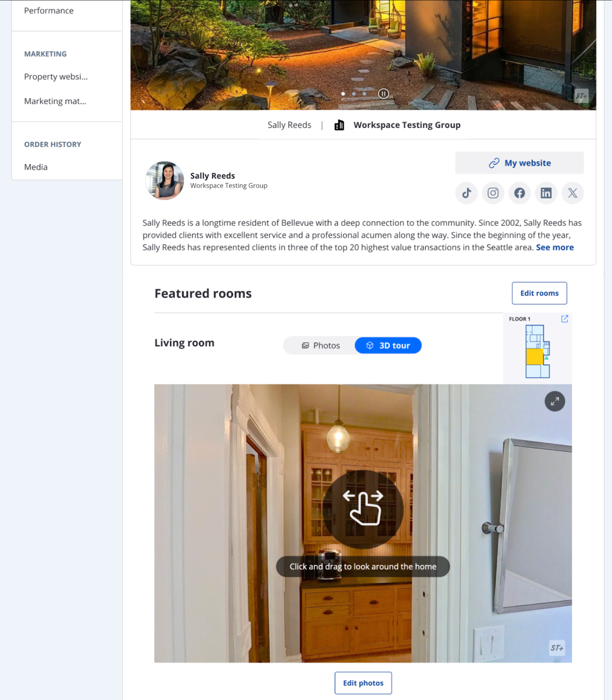The image size is (612, 700).
Task: Open the Facebook social icon
Action: pos(520,193)
